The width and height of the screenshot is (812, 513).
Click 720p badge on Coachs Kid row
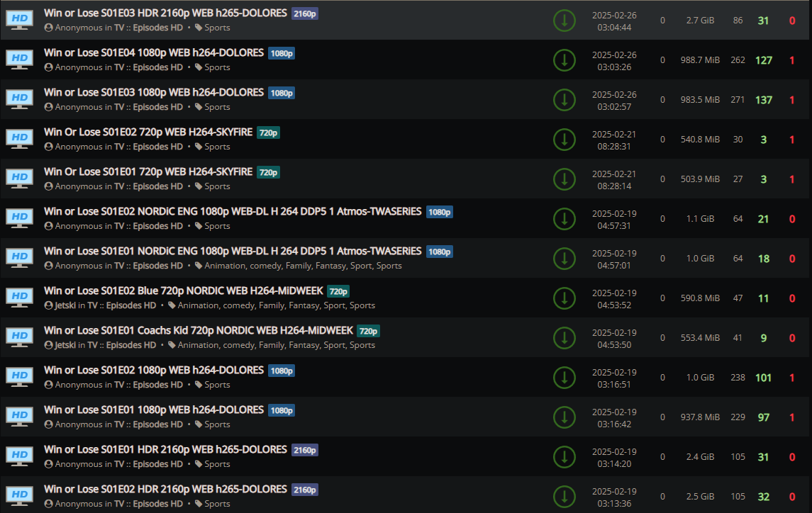[369, 331]
